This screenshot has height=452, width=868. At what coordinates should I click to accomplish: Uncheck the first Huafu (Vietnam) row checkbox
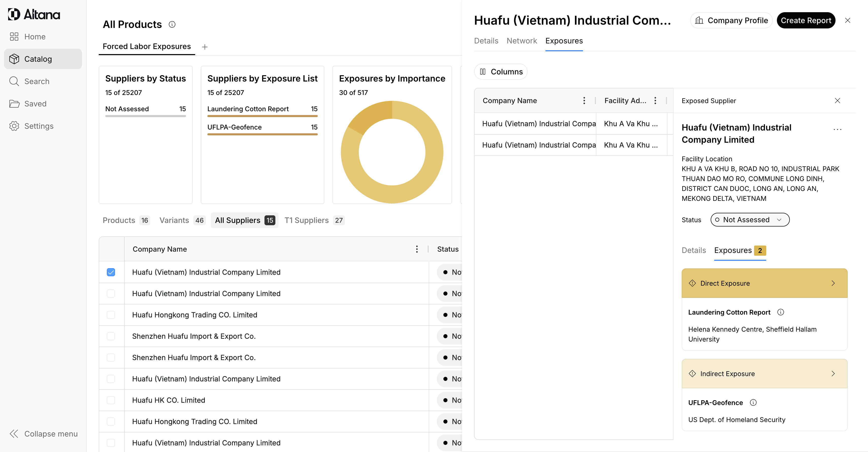pyautogui.click(x=111, y=272)
